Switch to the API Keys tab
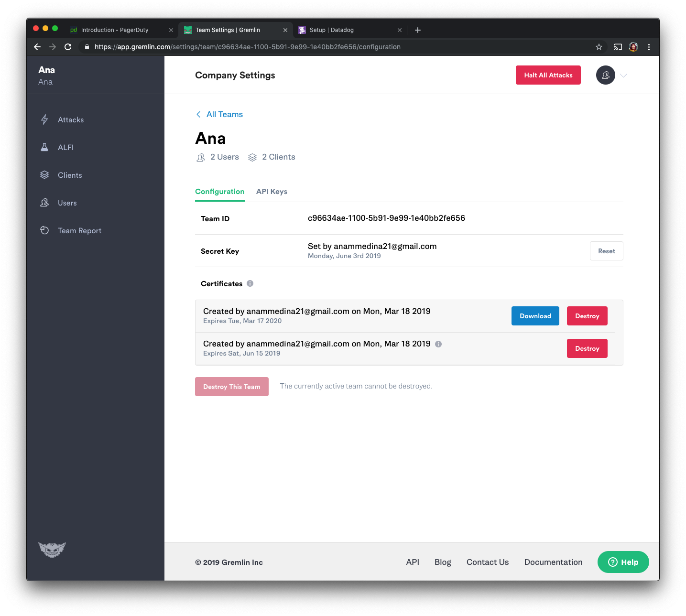 [272, 192]
